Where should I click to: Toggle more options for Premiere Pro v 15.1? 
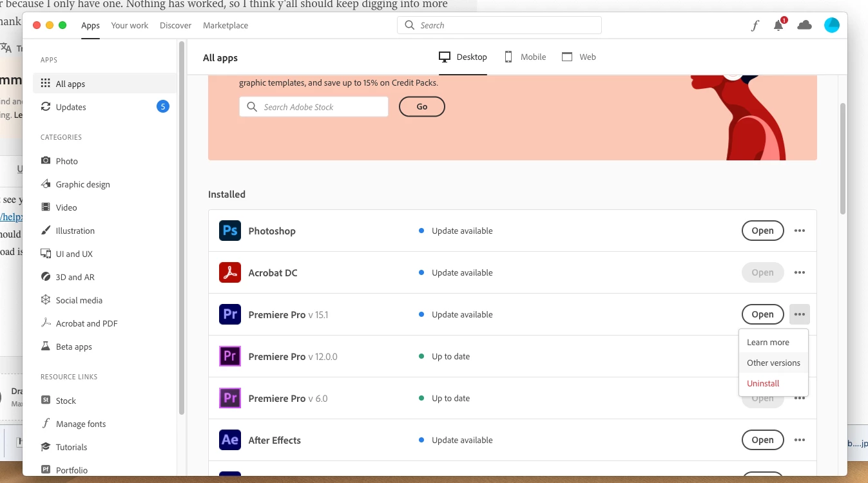(x=800, y=314)
